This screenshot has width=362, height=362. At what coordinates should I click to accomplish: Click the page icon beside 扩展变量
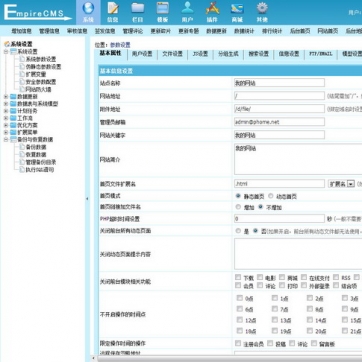(22, 74)
